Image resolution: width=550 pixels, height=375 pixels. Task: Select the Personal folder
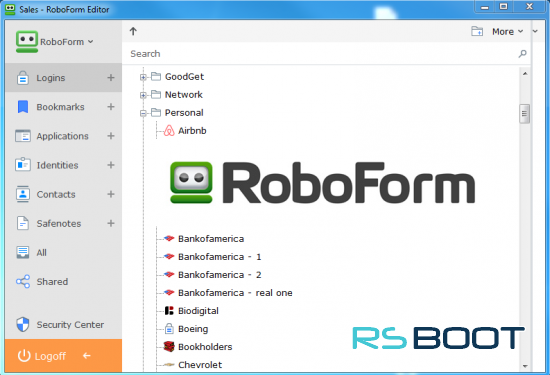pos(184,113)
